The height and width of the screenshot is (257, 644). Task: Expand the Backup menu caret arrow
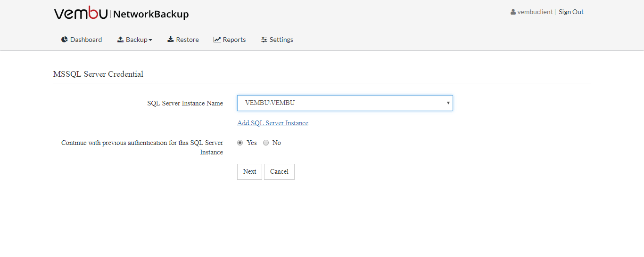(150, 40)
